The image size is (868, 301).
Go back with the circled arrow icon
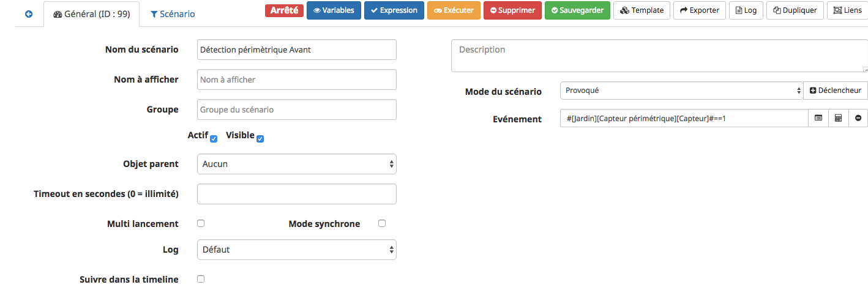click(x=29, y=13)
